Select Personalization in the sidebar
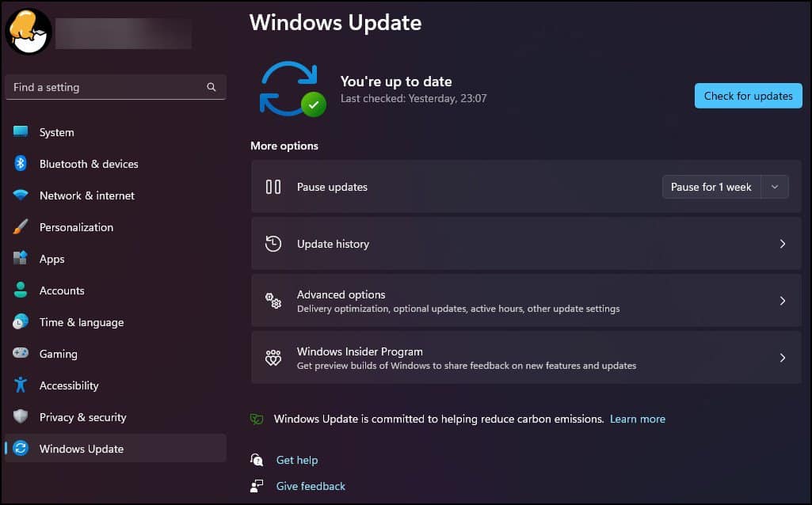 click(x=116, y=227)
